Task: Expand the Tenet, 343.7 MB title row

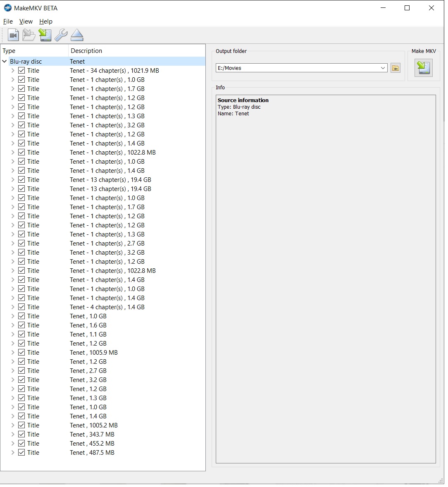Action: pos(13,434)
